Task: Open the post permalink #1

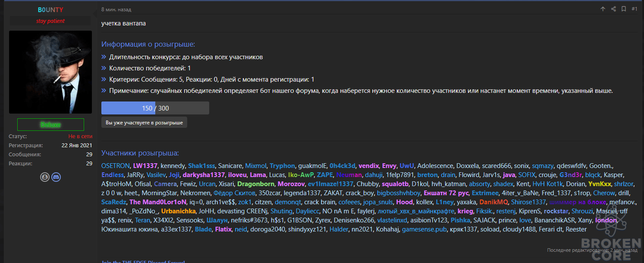Action: pos(635,9)
